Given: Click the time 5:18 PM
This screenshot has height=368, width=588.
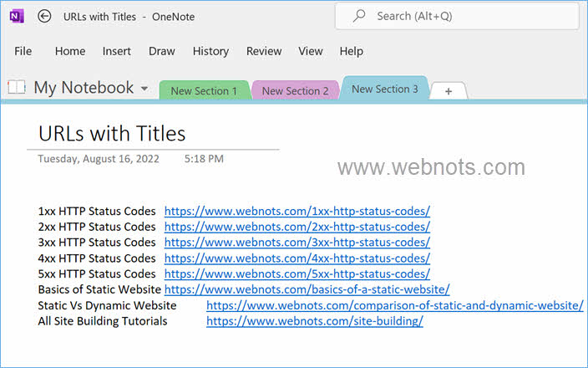Looking at the screenshot, I should [204, 159].
